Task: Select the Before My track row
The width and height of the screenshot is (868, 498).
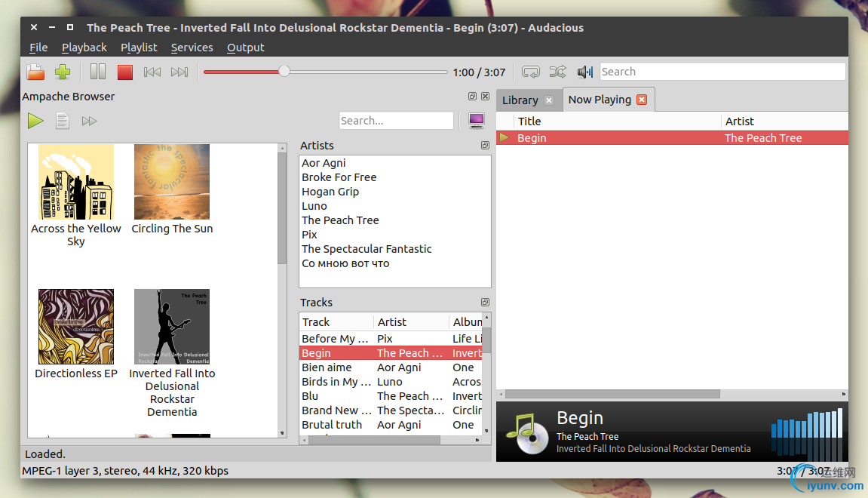Action: (391, 339)
